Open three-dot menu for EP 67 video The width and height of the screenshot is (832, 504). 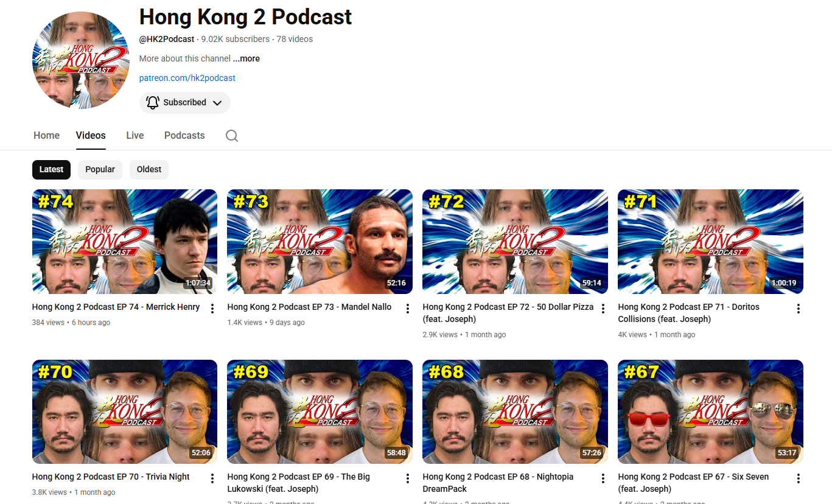(799, 478)
